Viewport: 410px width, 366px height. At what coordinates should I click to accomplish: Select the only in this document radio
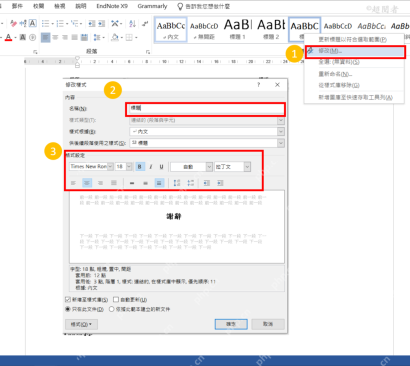pos(68,309)
